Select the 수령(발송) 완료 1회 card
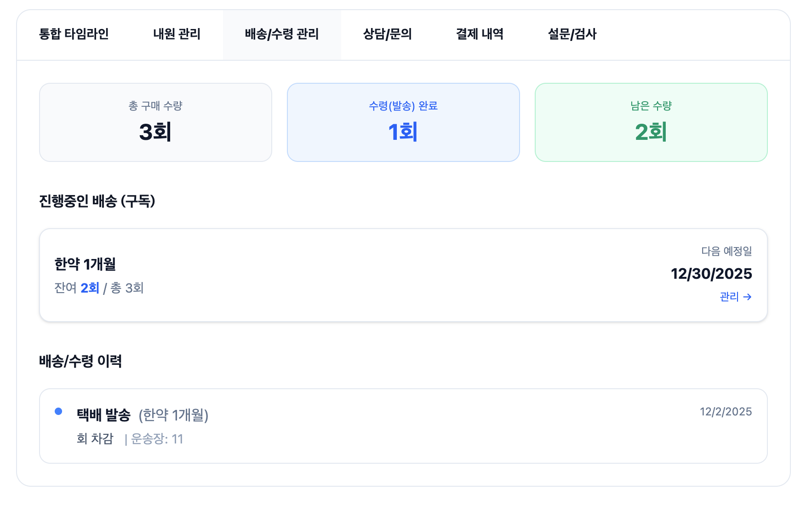Image resolution: width=812 pixels, height=518 pixels. (x=403, y=122)
